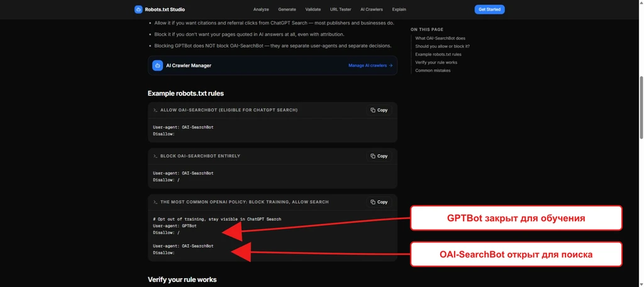The width and height of the screenshot is (644, 287).
Task: Click the Robots.txt Studio brand name
Action: [165, 9]
